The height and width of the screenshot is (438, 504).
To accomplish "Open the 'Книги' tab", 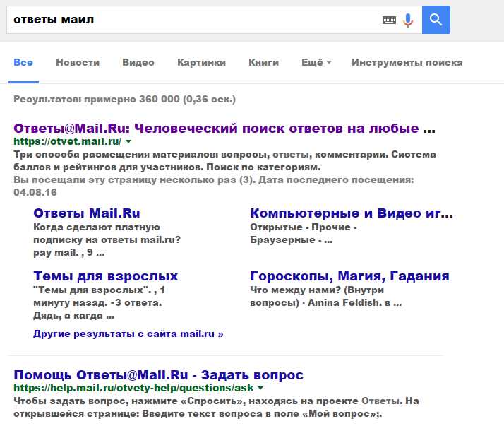I will click(263, 62).
